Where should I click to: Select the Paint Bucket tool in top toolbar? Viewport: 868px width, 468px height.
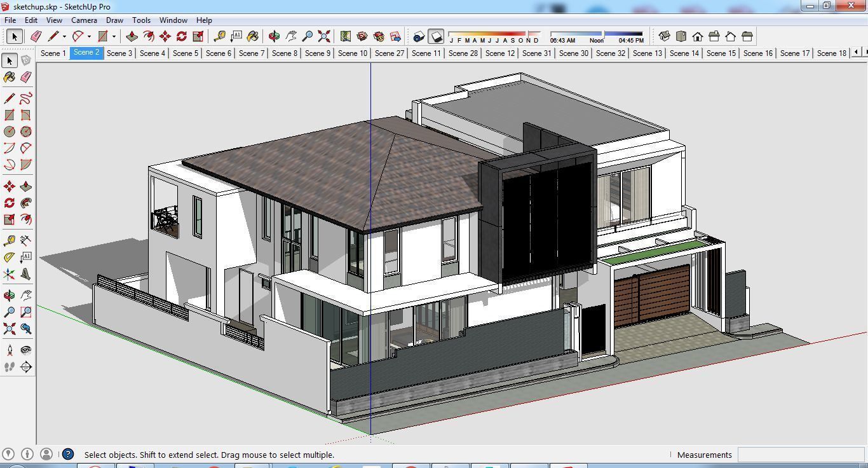click(x=253, y=36)
